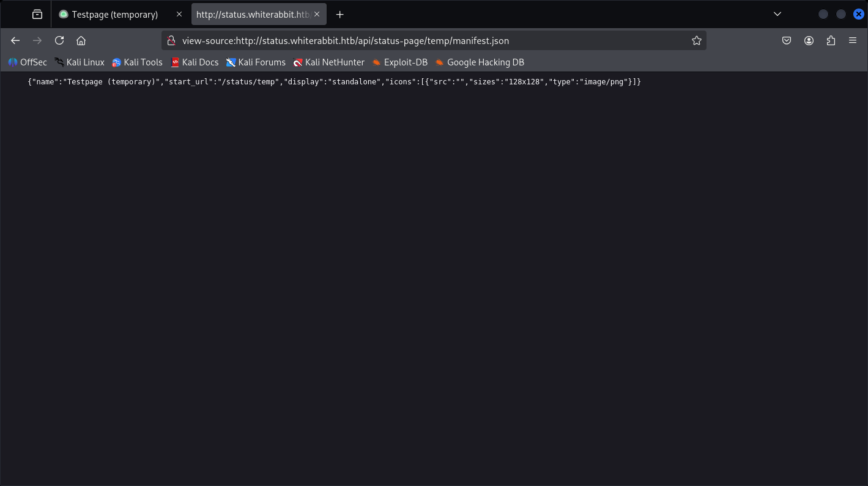Expand the list all tabs chevron
The width and height of the screenshot is (868, 486).
777,14
